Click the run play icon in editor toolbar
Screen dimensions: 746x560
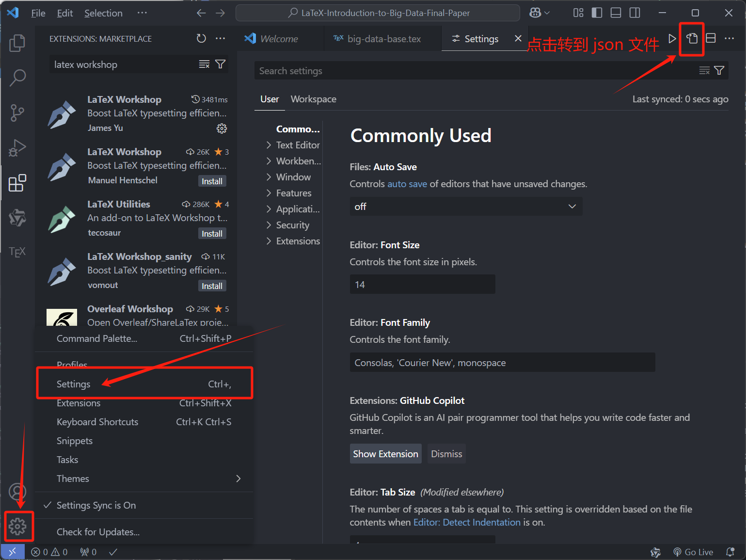pyautogui.click(x=672, y=38)
